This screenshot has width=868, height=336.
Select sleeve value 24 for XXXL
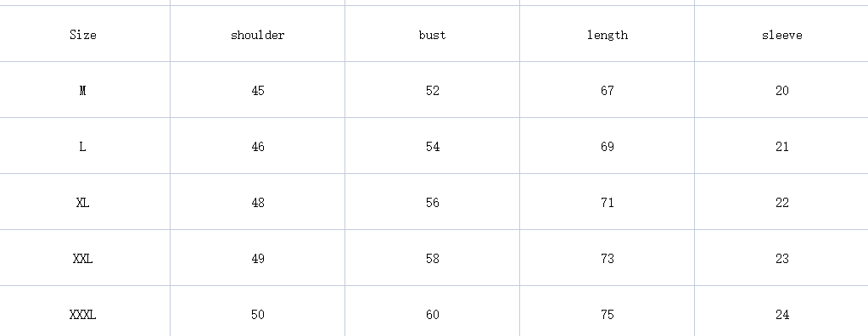(x=782, y=315)
